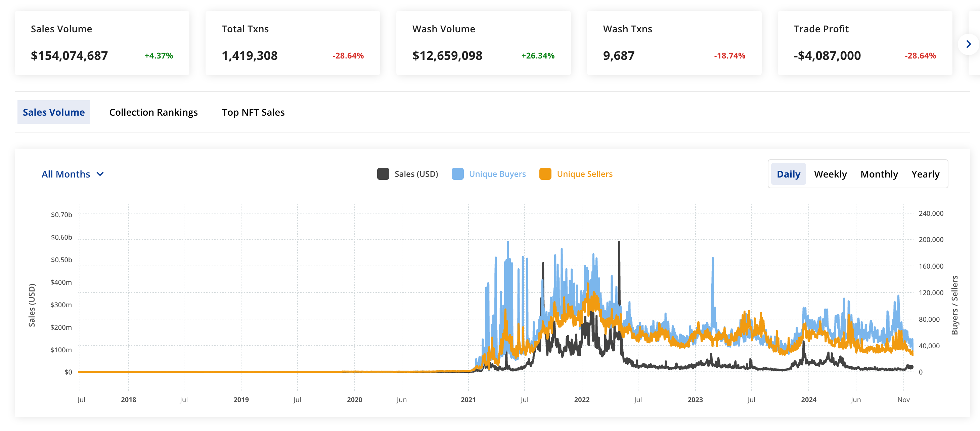Select the Sales Volume tab
Image resolution: width=980 pixels, height=431 pixels.
(x=54, y=112)
